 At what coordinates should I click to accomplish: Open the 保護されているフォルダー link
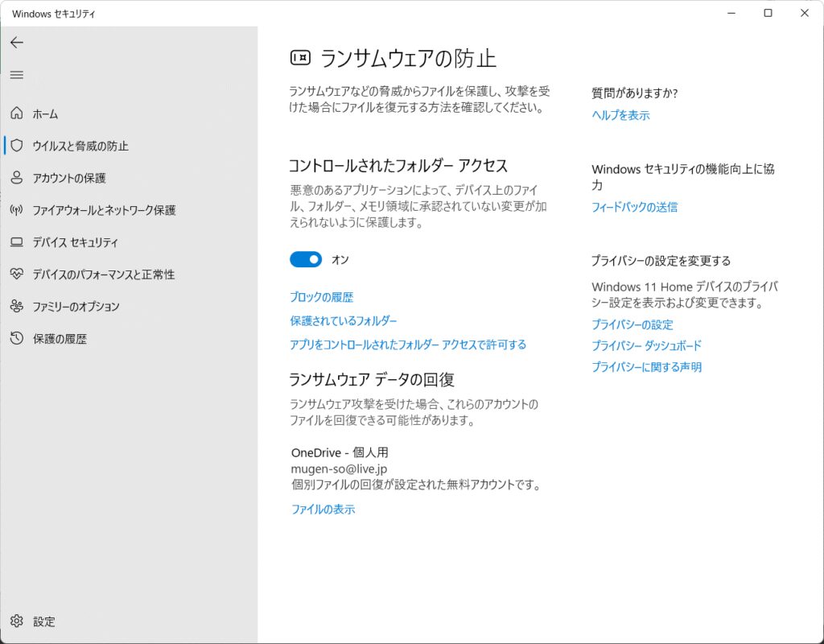pyautogui.click(x=344, y=320)
